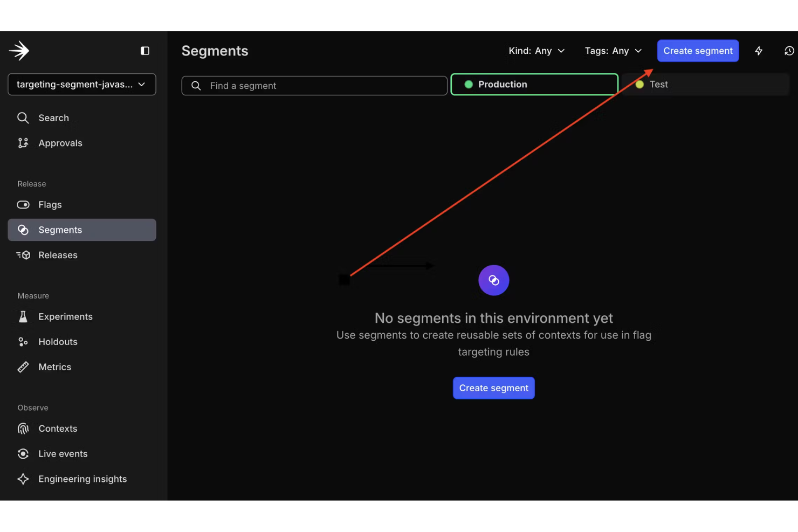Click the purple segments circle icon
This screenshot has height=532, width=798.
[x=494, y=280]
